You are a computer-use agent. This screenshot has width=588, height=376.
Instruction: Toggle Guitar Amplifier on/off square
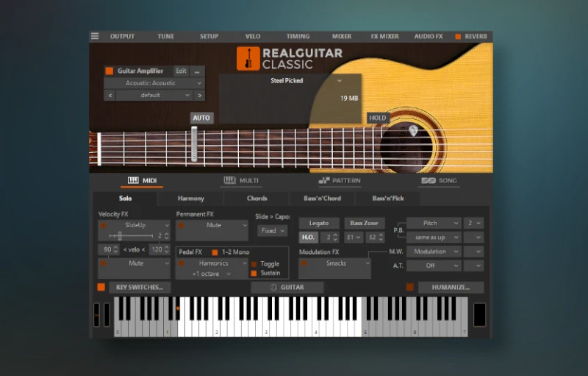click(x=109, y=71)
